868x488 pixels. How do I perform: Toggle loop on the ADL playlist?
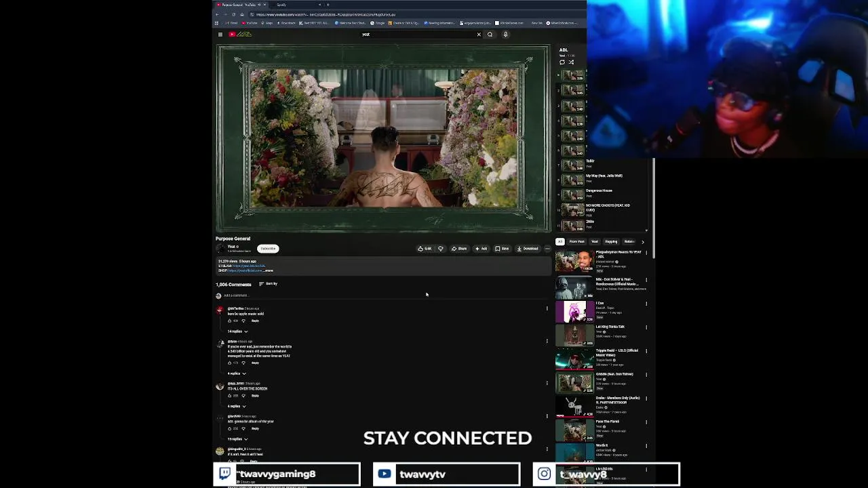pyautogui.click(x=562, y=62)
